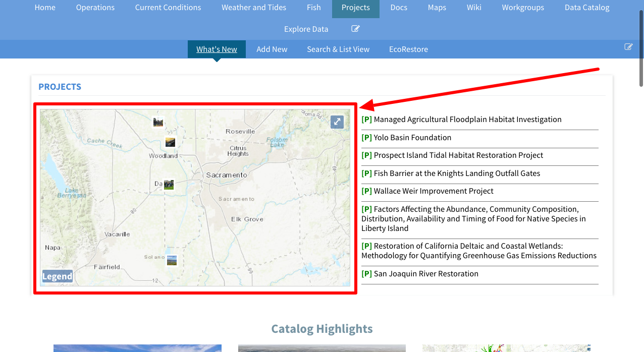Click the edit icon in the sub-navigation bar
The height and width of the screenshot is (352, 644).
click(628, 47)
